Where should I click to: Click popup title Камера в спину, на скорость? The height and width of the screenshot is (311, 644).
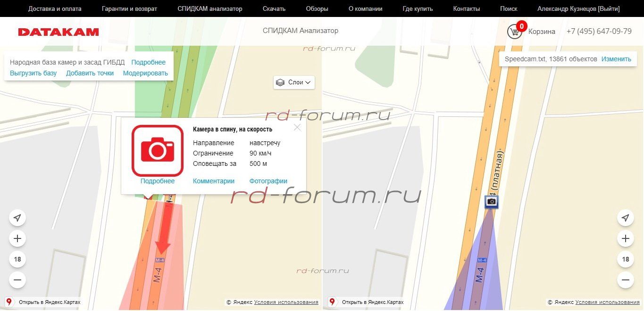[x=233, y=129]
